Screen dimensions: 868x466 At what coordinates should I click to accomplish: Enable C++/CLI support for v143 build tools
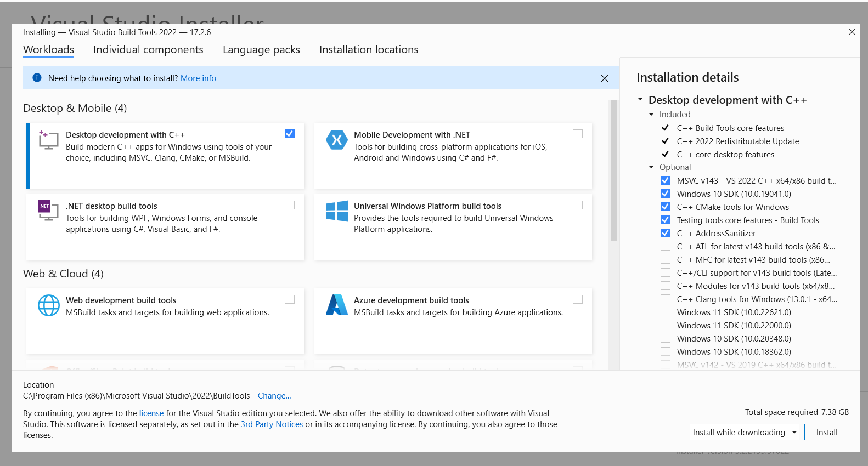[666, 272]
